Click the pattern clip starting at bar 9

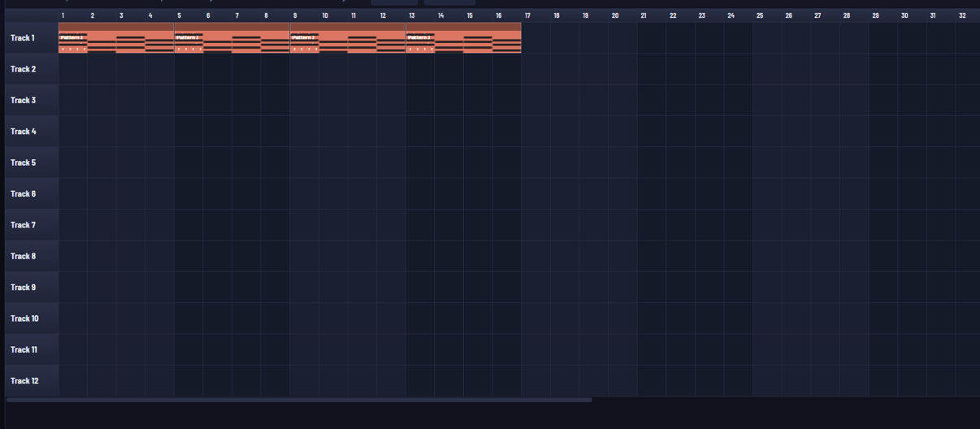(348, 38)
